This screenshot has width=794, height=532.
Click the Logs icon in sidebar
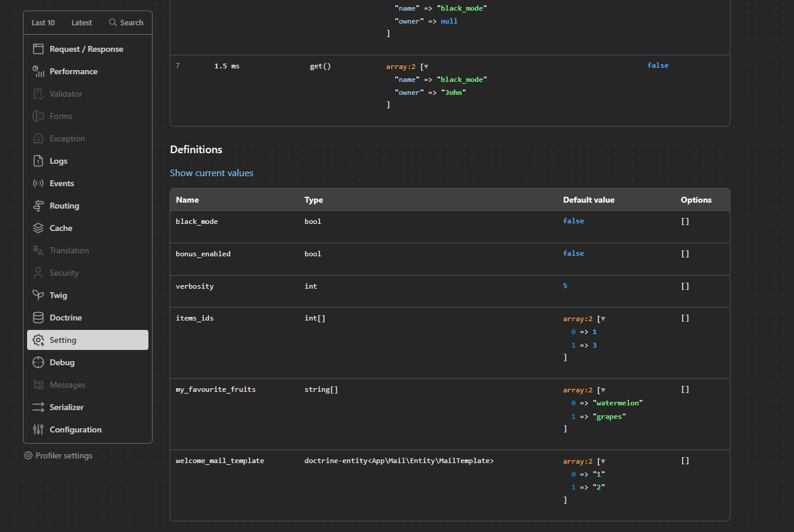[x=38, y=161]
